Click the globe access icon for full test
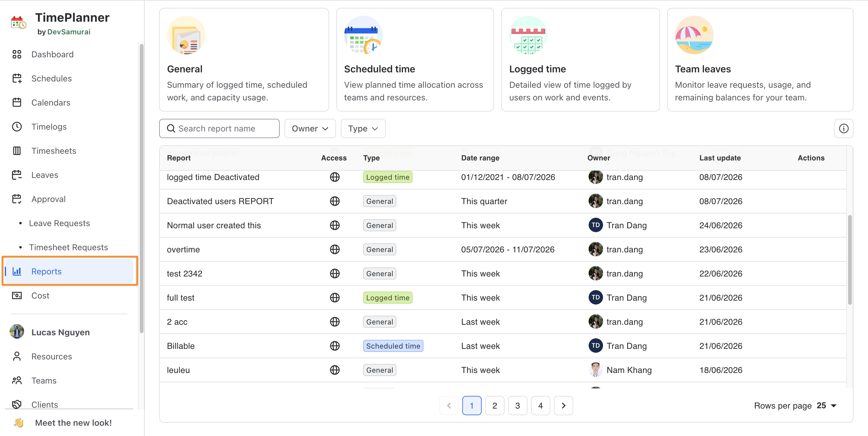The image size is (868, 436). (x=335, y=298)
